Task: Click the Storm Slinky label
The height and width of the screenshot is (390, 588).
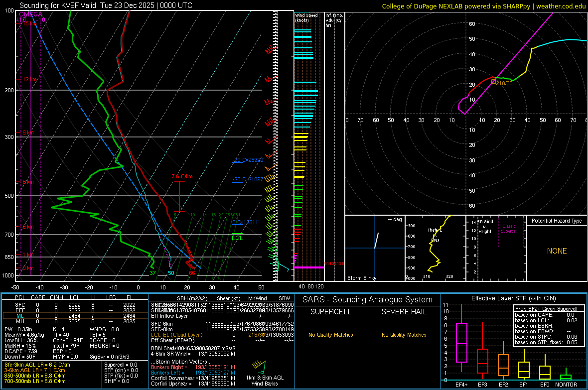Action: coord(361,278)
